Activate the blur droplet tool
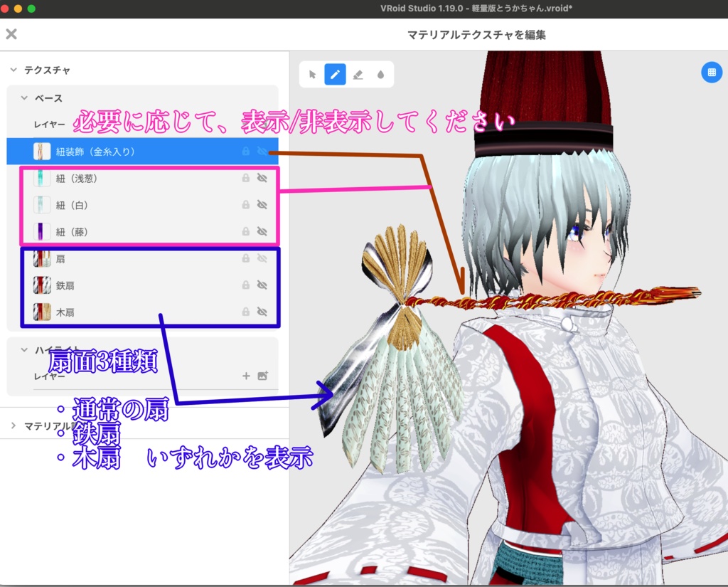This screenshot has width=728, height=587. 382,74
